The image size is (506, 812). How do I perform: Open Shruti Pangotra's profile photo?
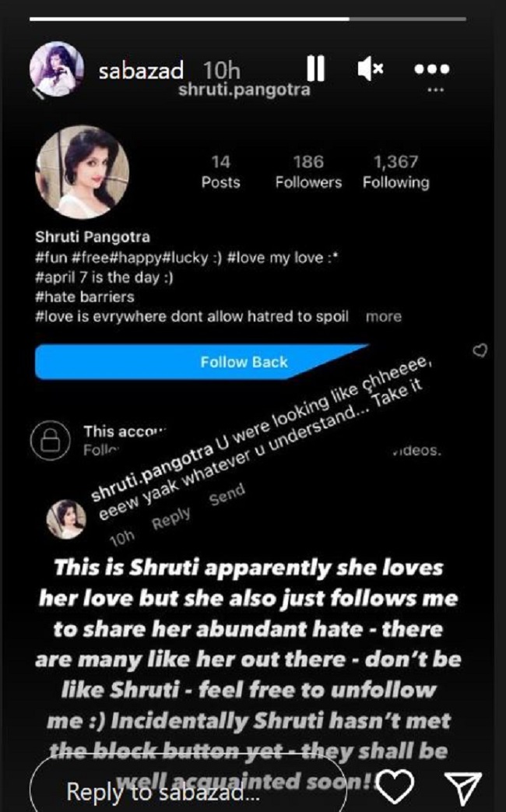click(82, 172)
